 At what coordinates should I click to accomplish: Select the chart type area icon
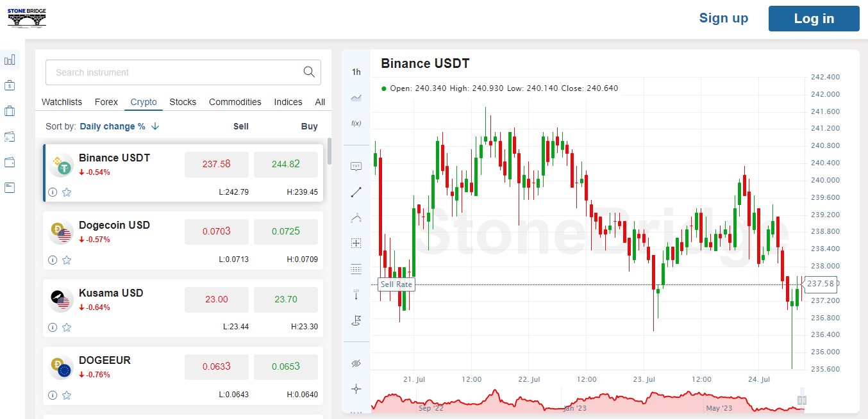coord(356,97)
